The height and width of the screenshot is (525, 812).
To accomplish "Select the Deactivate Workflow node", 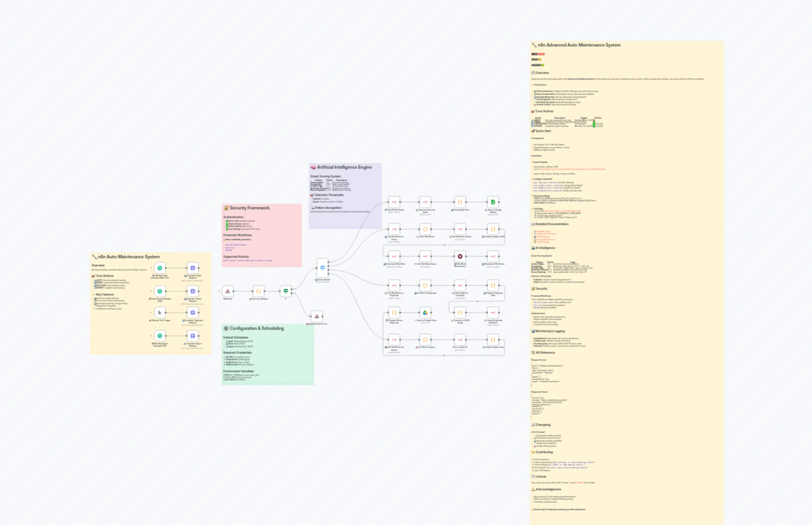I will click(394, 256).
